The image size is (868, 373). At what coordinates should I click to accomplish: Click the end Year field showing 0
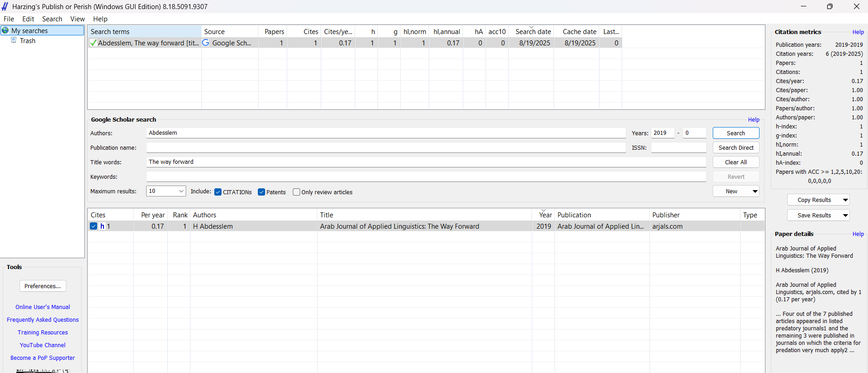coord(695,133)
